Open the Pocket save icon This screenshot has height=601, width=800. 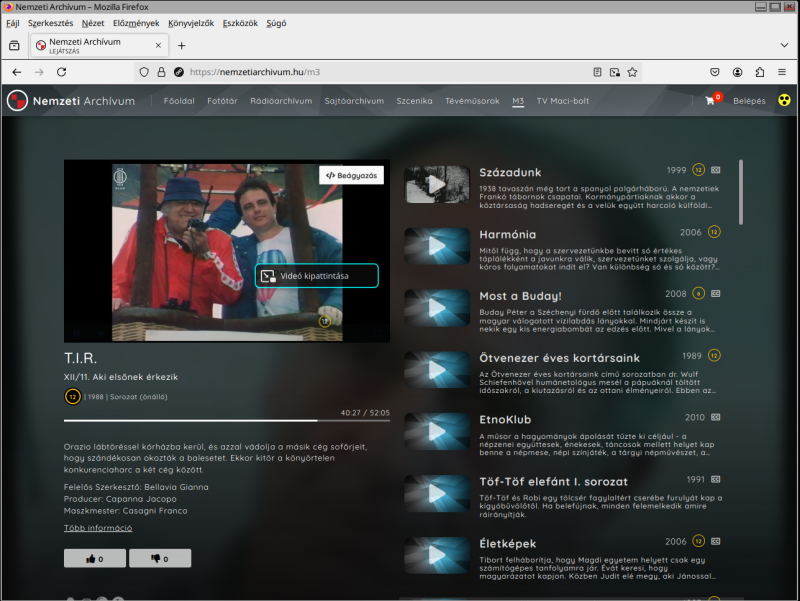coord(715,72)
